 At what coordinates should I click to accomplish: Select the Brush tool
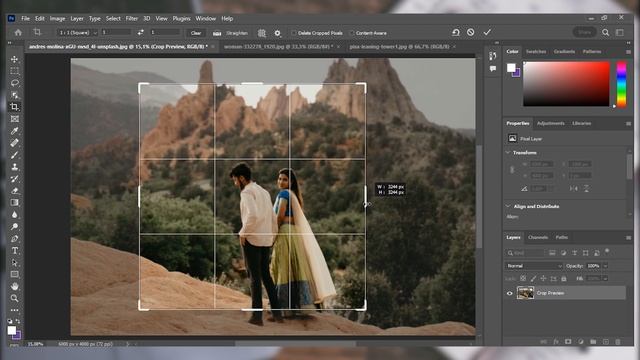[15, 155]
